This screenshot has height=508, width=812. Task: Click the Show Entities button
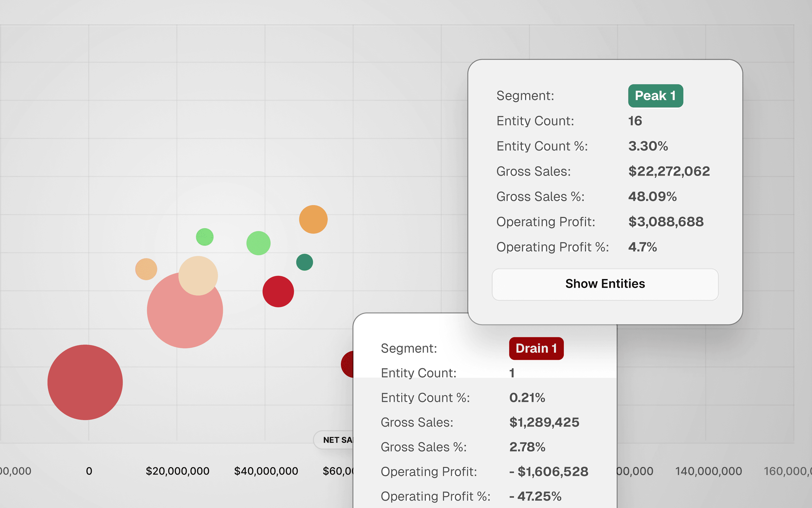(x=605, y=284)
